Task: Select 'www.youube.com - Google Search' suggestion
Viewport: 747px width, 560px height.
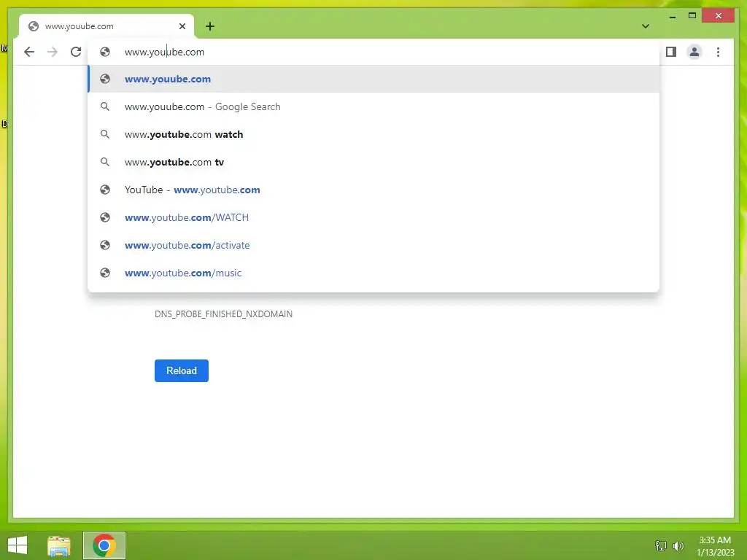Action: click(x=374, y=106)
